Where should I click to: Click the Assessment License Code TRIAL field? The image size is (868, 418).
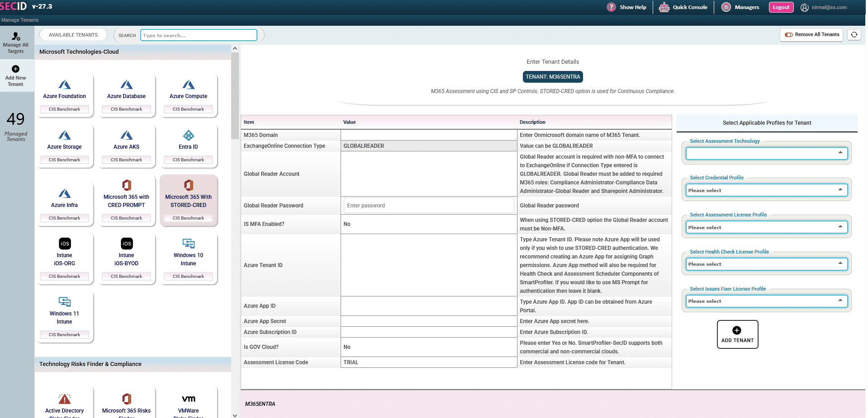(x=429, y=362)
